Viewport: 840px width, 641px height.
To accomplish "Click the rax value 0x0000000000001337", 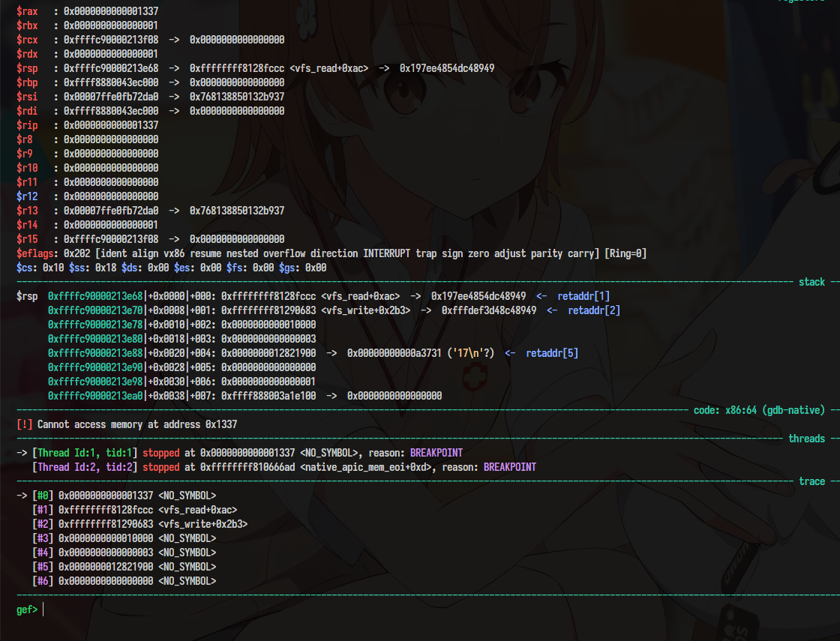I will pos(111,11).
